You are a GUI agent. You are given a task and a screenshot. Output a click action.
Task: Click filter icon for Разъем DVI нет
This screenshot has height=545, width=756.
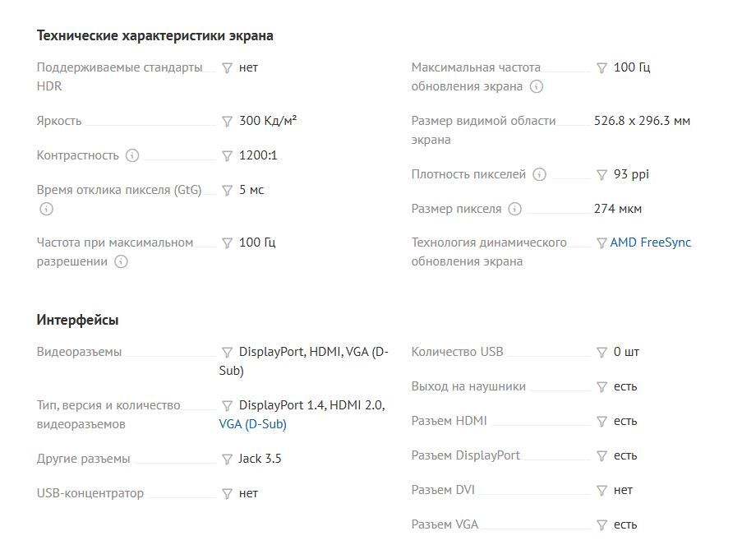tap(602, 490)
